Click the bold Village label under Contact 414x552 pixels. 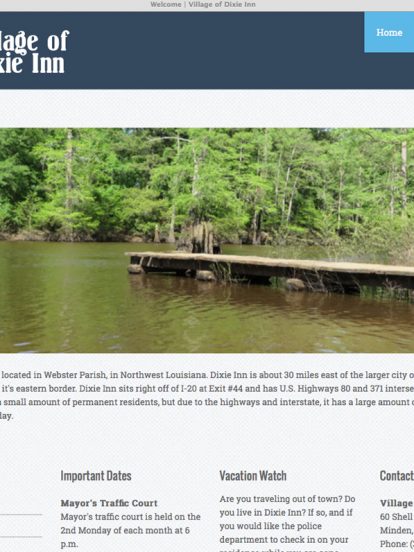tap(397, 503)
